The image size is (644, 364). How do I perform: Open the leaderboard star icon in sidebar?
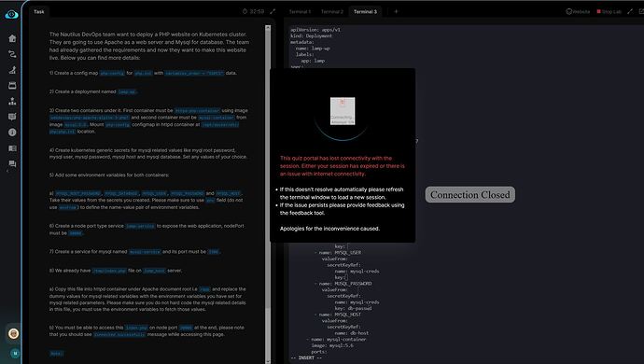(x=12, y=101)
